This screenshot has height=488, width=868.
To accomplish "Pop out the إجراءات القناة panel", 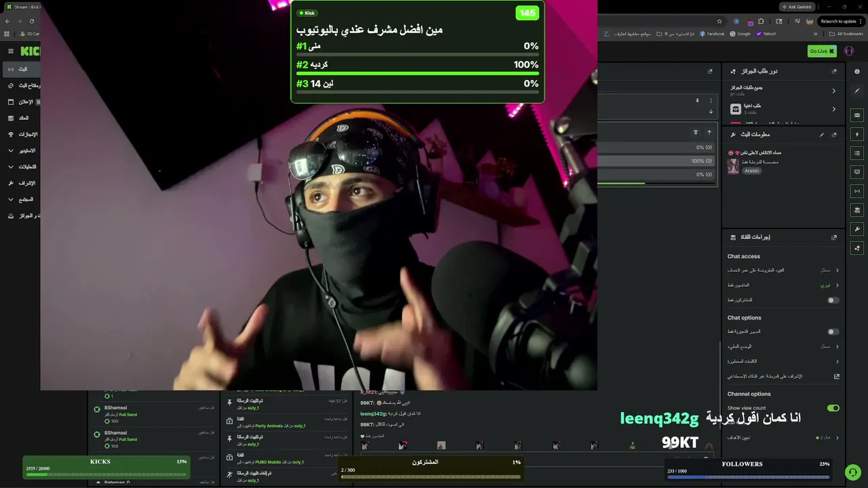I will [x=834, y=237].
